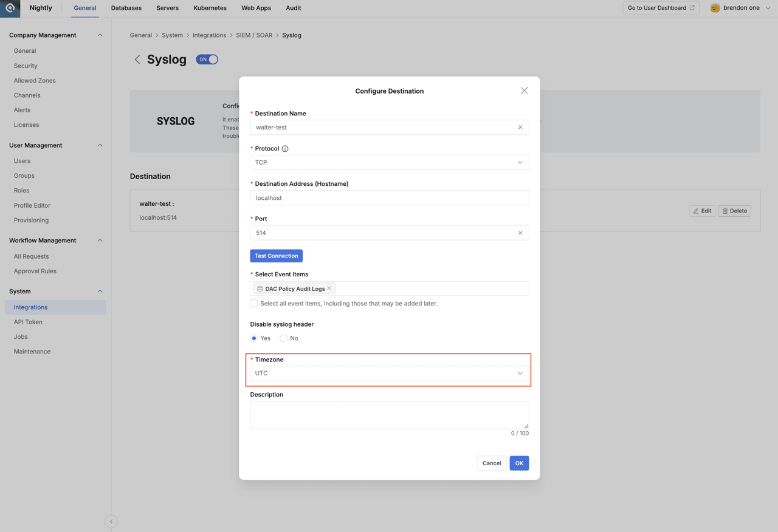
Task: Click the Protocol info icon
Action: click(285, 149)
